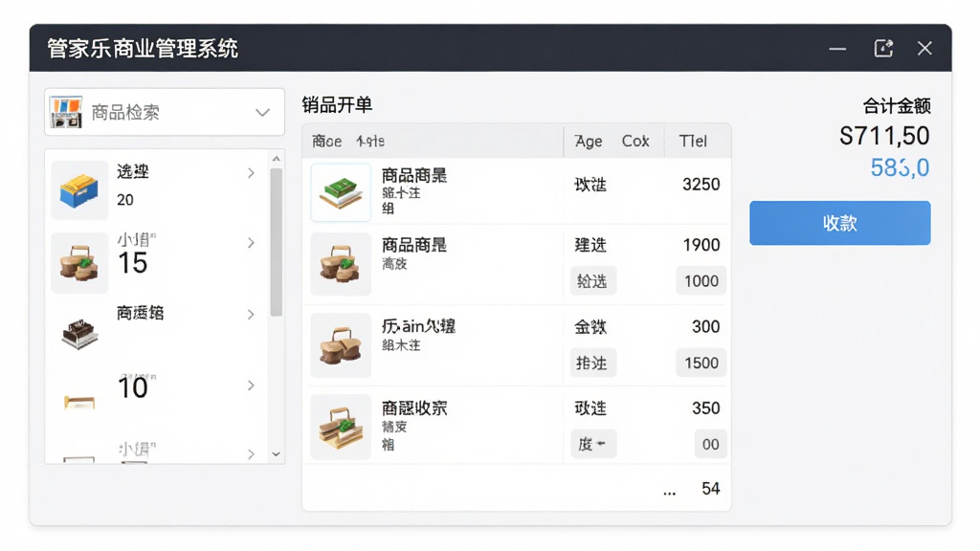Click the 300 amount value
Image resolution: width=980 pixels, height=551 pixels.
tap(705, 327)
